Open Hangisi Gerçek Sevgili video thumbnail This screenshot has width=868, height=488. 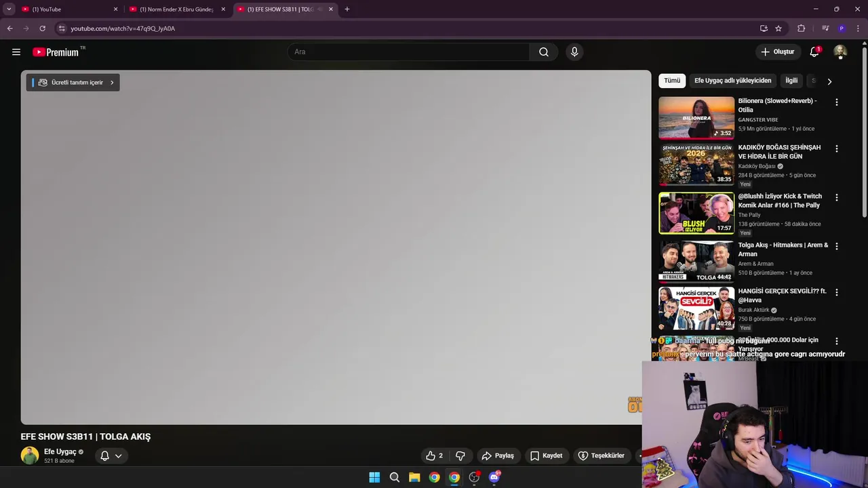click(696, 308)
